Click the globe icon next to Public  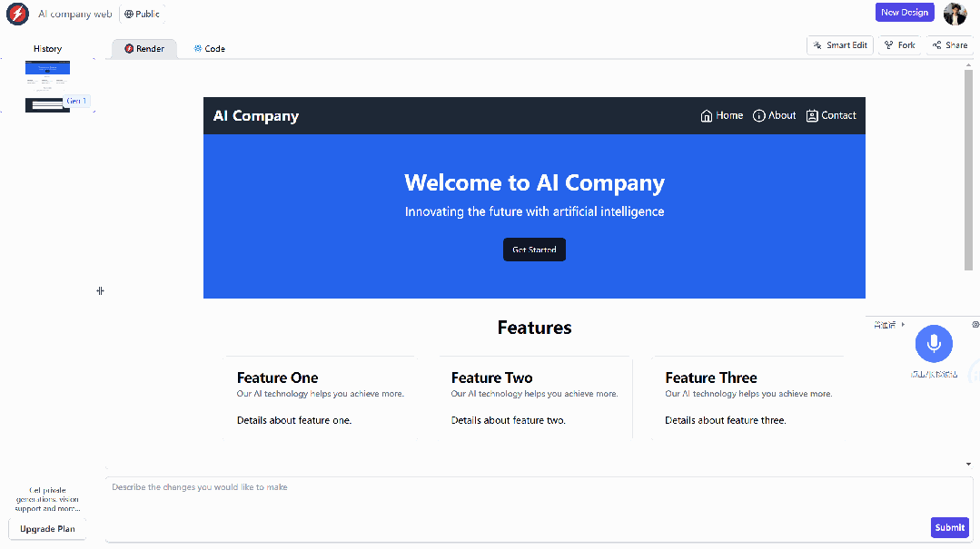[x=129, y=14]
